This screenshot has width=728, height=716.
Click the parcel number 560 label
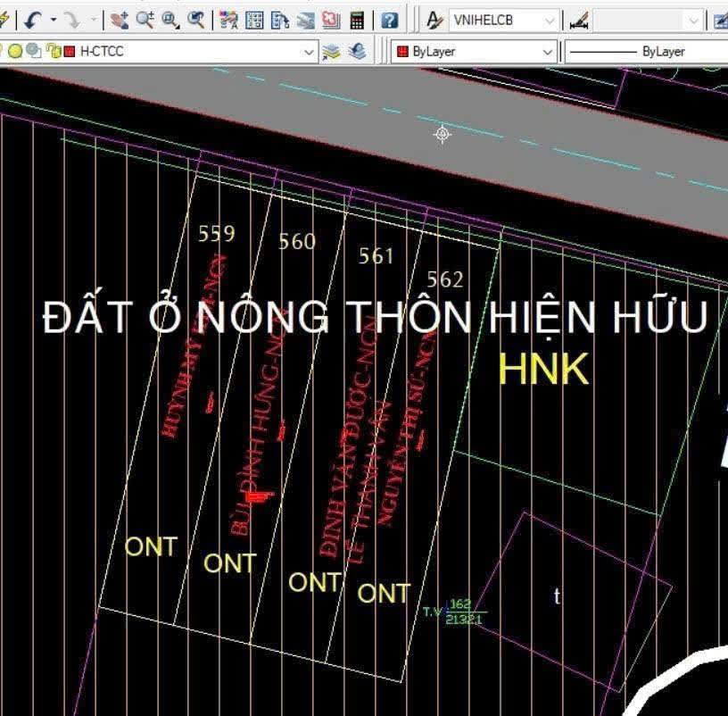[297, 242]
